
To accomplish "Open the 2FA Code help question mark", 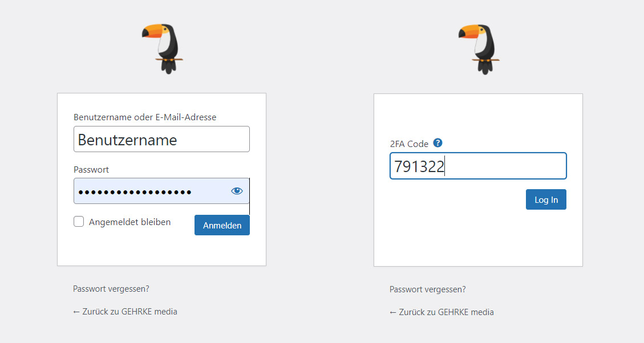I will pos(438,143).
